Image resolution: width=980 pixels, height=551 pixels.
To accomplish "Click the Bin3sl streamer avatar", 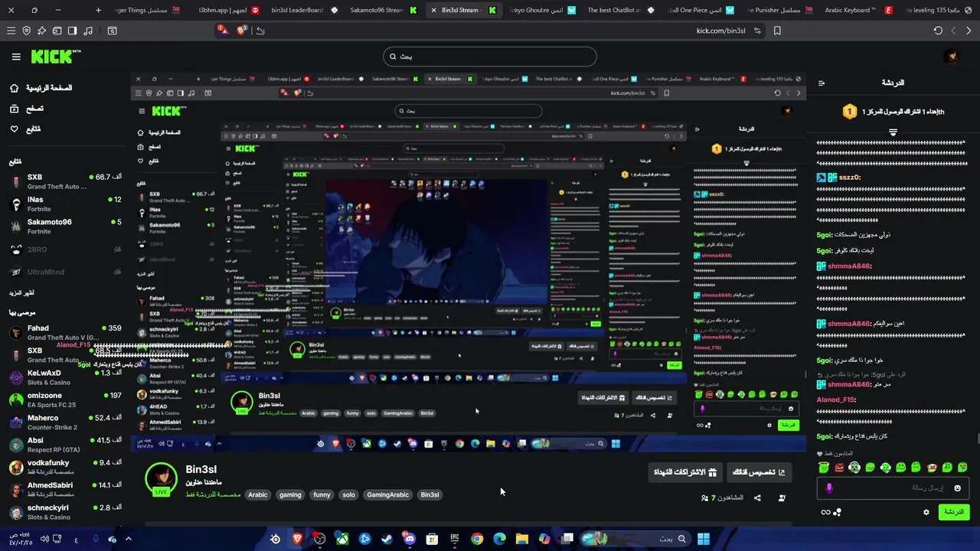I will (162, 478).
